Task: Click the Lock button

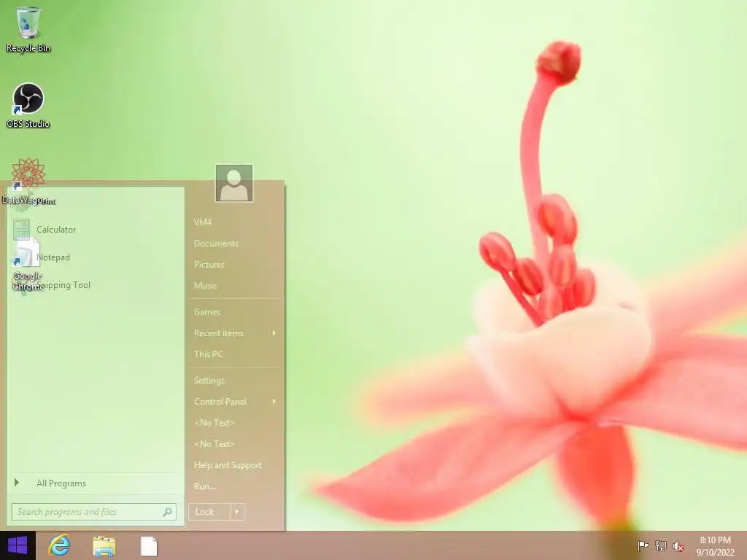Action: pyautogui.click(x=209, y=512)
